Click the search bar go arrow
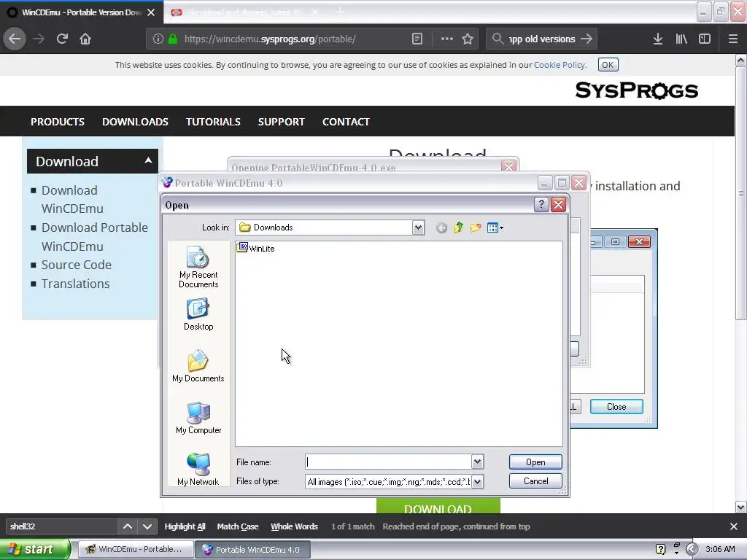The image size is (747, 560). point(587,39)
